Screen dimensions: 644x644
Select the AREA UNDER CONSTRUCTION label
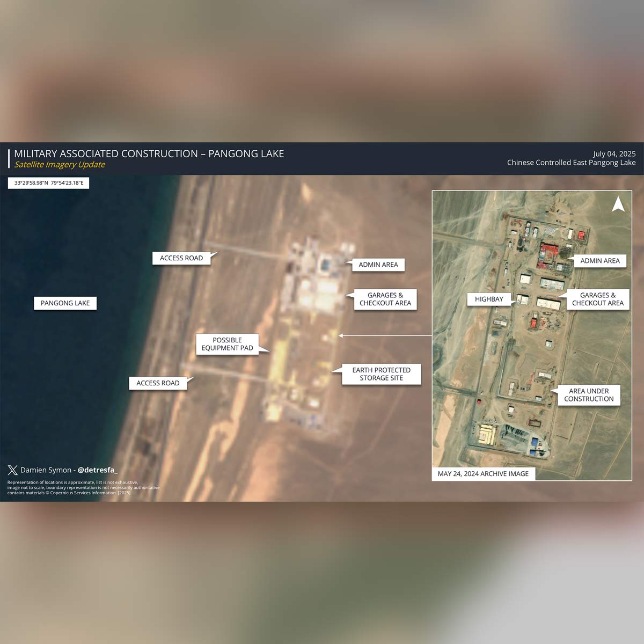589,395
